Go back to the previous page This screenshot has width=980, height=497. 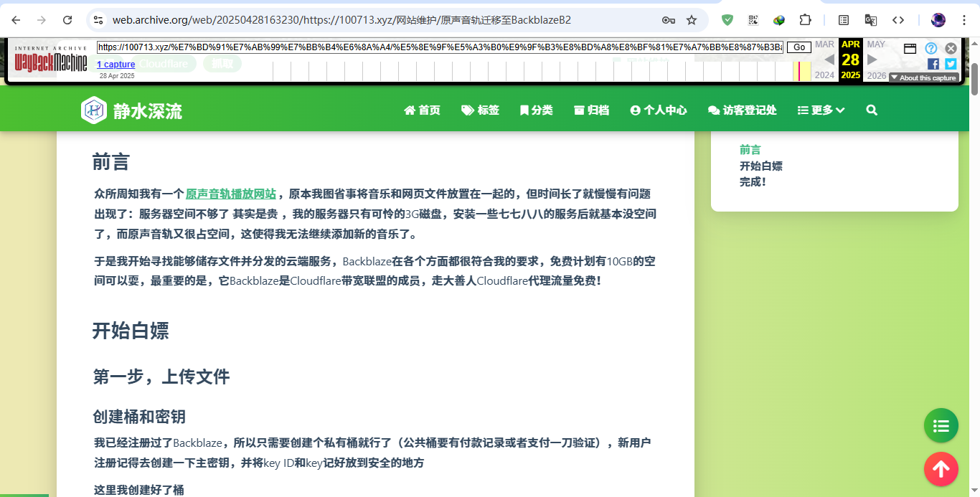(x=16, y=20)
